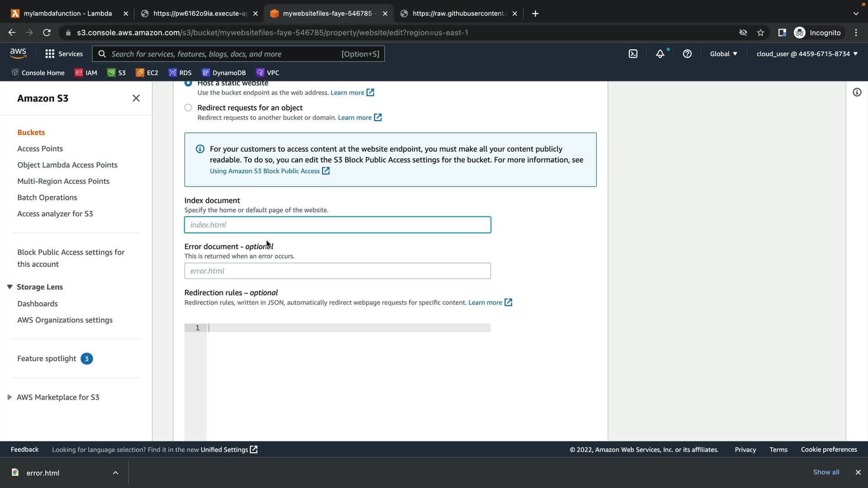Open the info panel icon at right

point(857,92)
